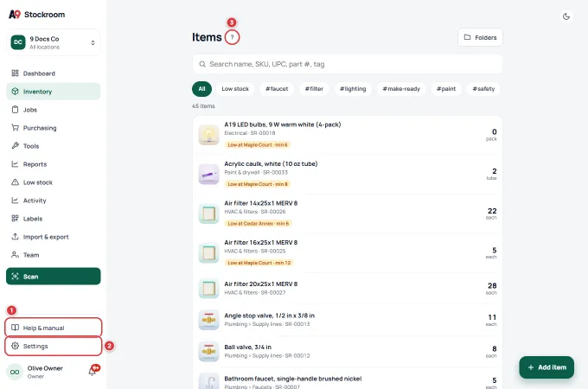
Task: Open Help & manual
Action: point(54,328)
